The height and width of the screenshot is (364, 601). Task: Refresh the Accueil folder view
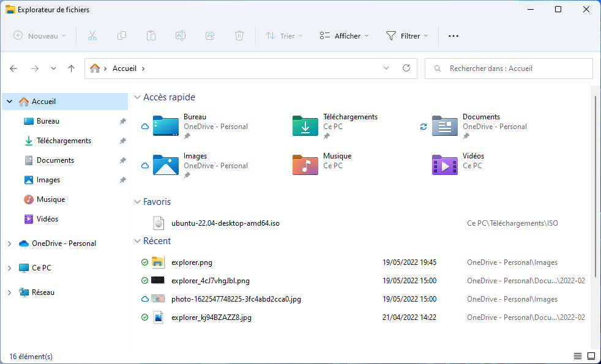click(406, 69)
